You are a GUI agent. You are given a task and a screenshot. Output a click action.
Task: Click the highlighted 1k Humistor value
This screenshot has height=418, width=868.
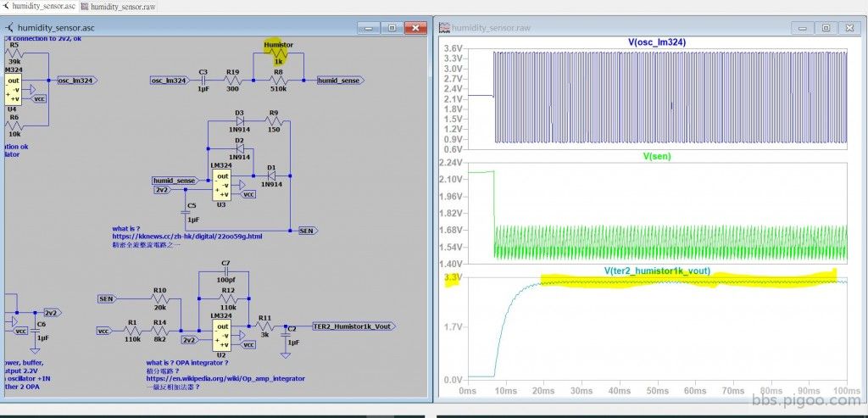point(278,62)
